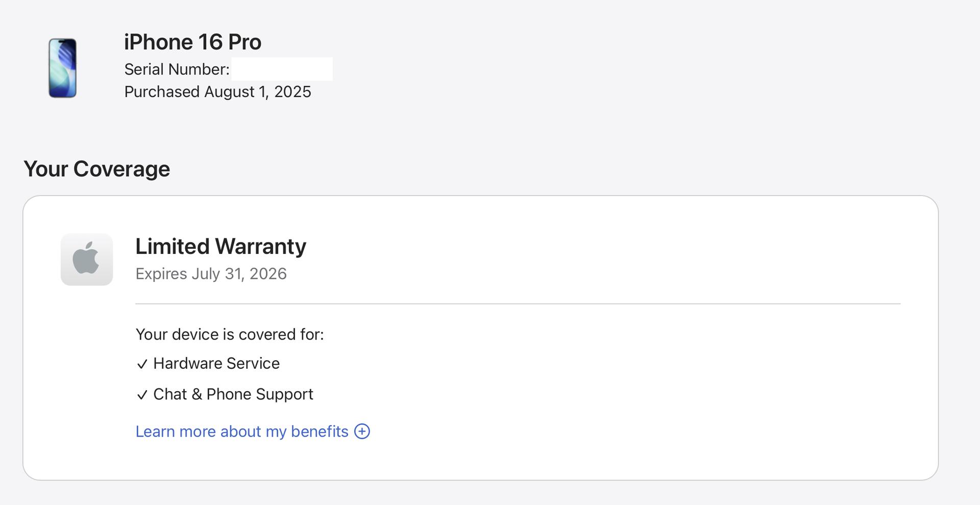Click the Your device is covered for text
This screenshot has height=505, width=980.
[229, 334]
